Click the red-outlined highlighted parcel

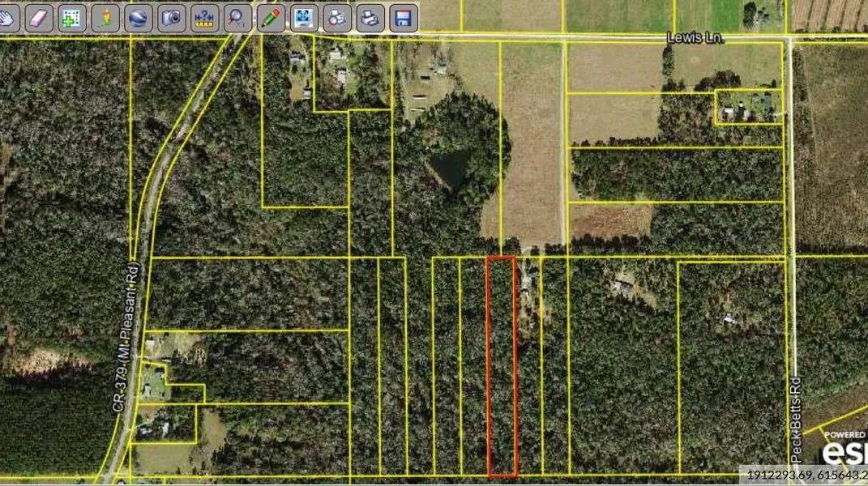(x=501, y=364)
